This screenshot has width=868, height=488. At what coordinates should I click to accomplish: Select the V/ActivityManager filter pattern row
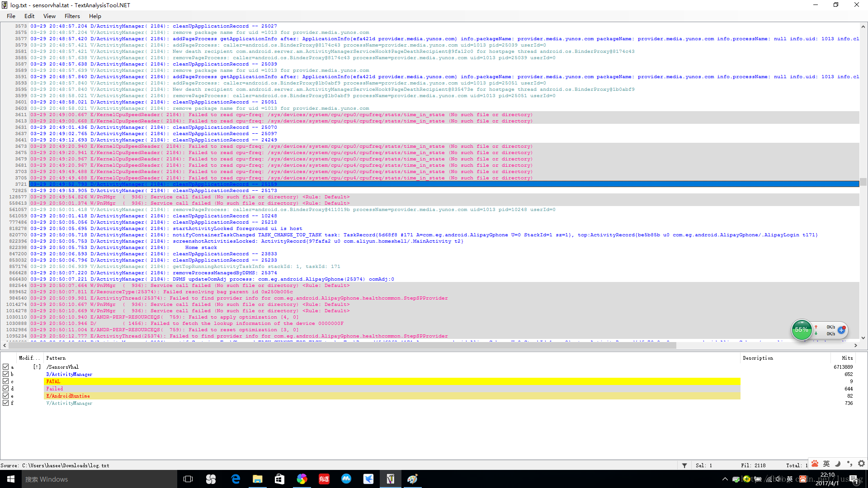392,403
